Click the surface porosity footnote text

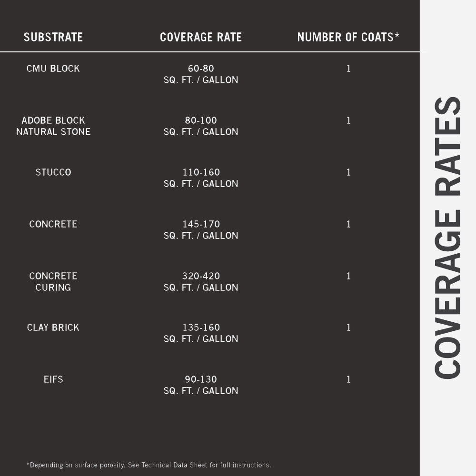coord(149,465)
